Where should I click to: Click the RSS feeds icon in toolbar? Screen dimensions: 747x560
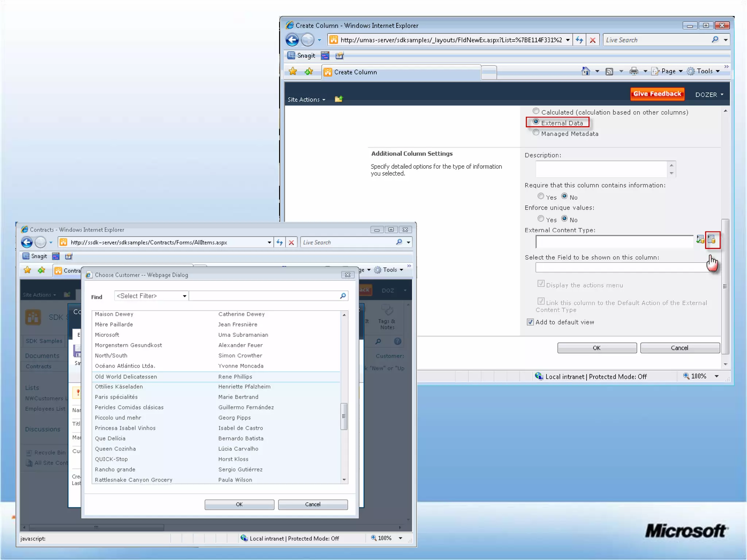[609, 71]
